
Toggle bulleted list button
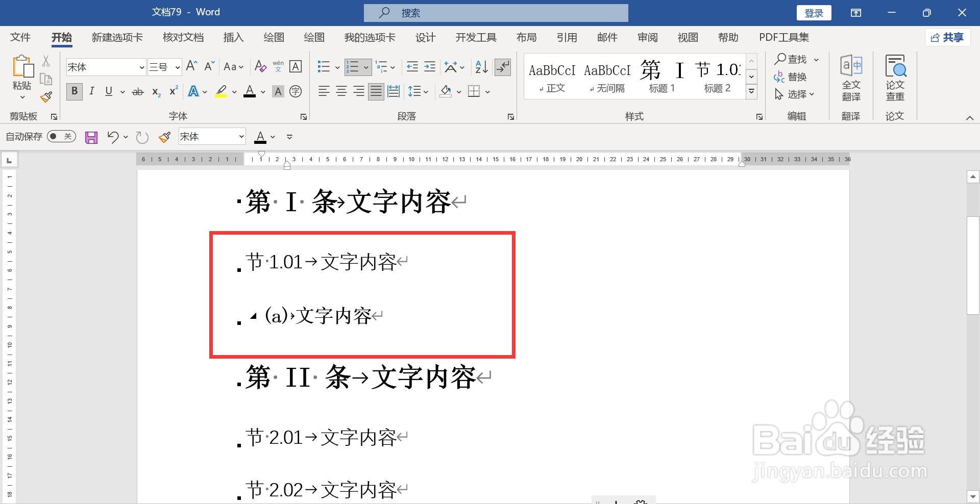[x=324, y=67]
